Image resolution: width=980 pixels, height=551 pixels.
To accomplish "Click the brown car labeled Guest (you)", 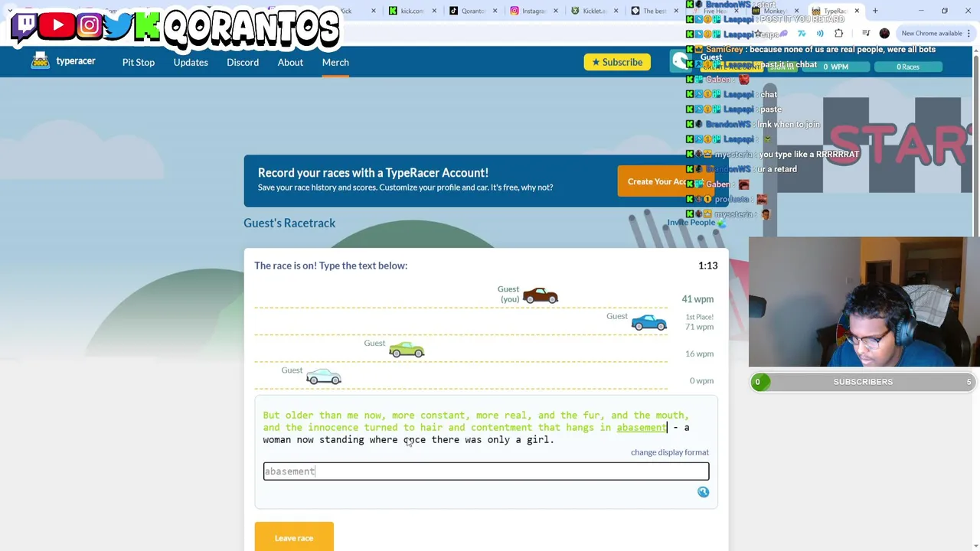I will click(541, 295).
